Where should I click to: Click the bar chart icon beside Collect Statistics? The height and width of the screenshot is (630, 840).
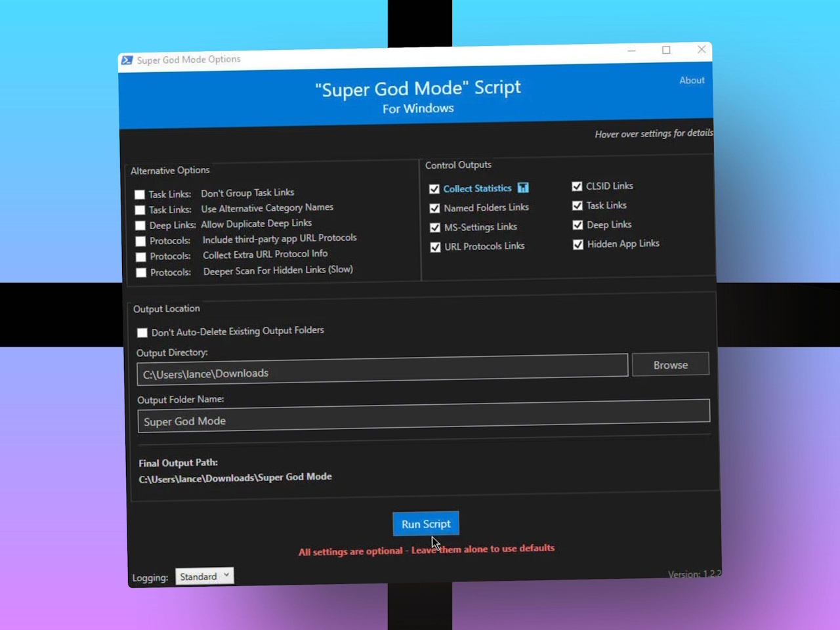(523, 188)
